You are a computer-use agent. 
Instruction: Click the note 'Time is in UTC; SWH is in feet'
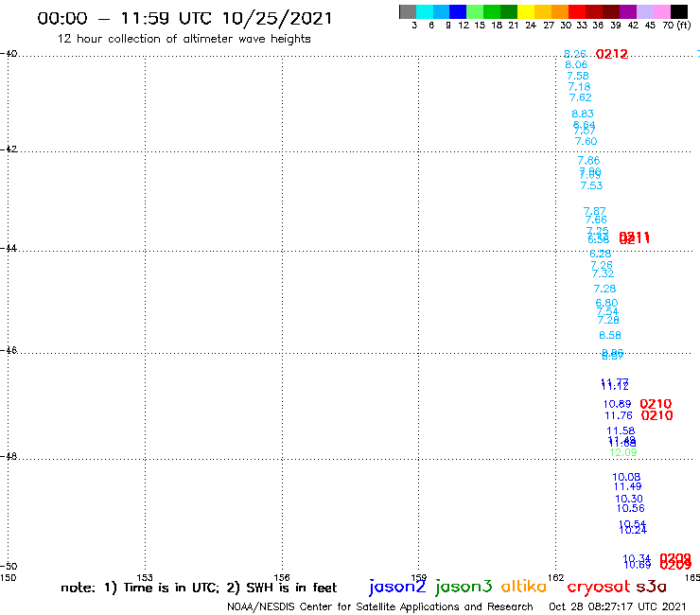199,588
